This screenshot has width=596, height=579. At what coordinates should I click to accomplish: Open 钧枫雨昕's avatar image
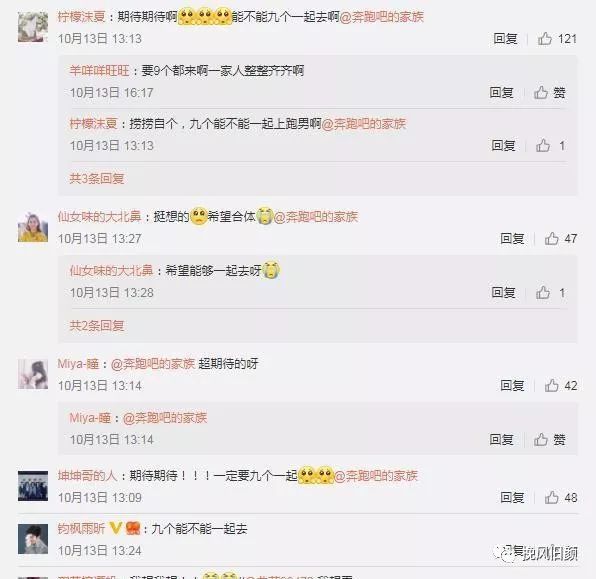click(x=33, y=539)
